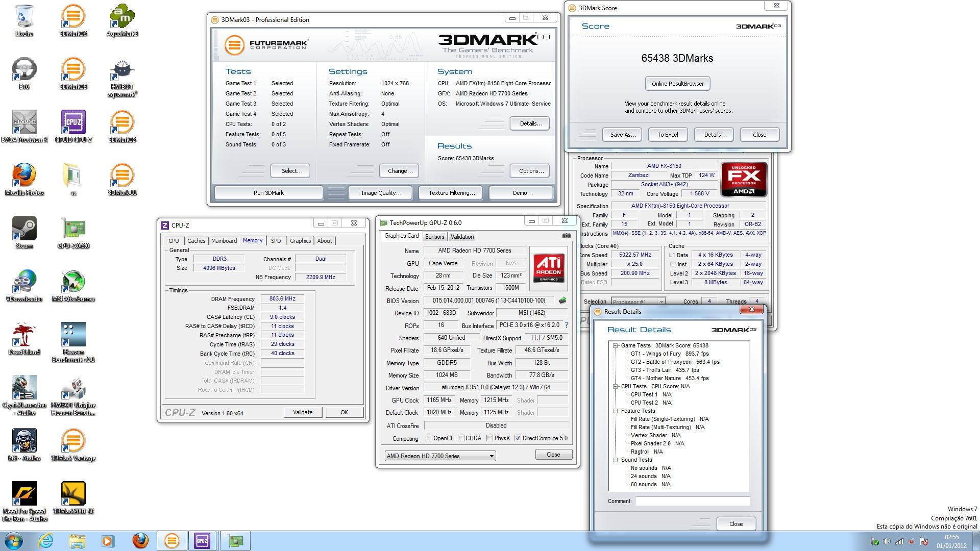Open the 3DMark06 desktop shortcut
Image resolution: width=980 pixels, height=551 pixels.
click(73, 20)
